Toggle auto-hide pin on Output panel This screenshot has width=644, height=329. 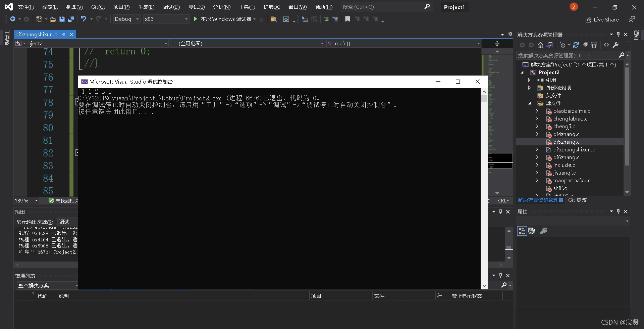[x=500, y=212]
